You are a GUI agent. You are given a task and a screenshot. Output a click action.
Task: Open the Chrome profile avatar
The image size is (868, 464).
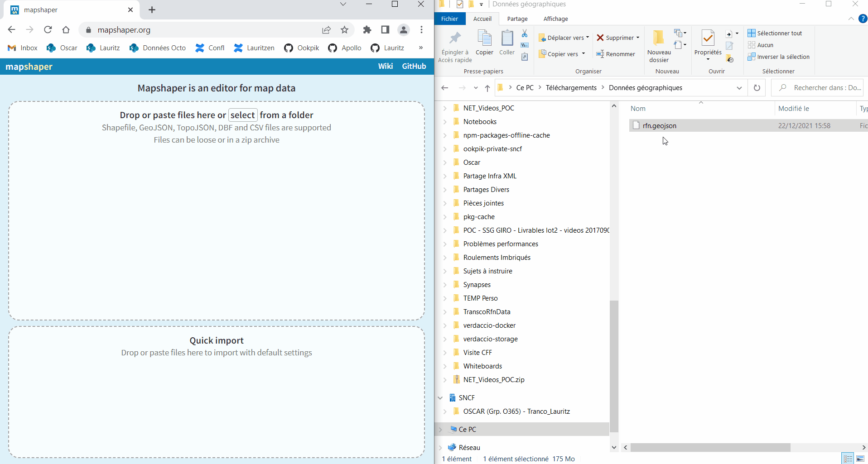click(x=403, y=30)
